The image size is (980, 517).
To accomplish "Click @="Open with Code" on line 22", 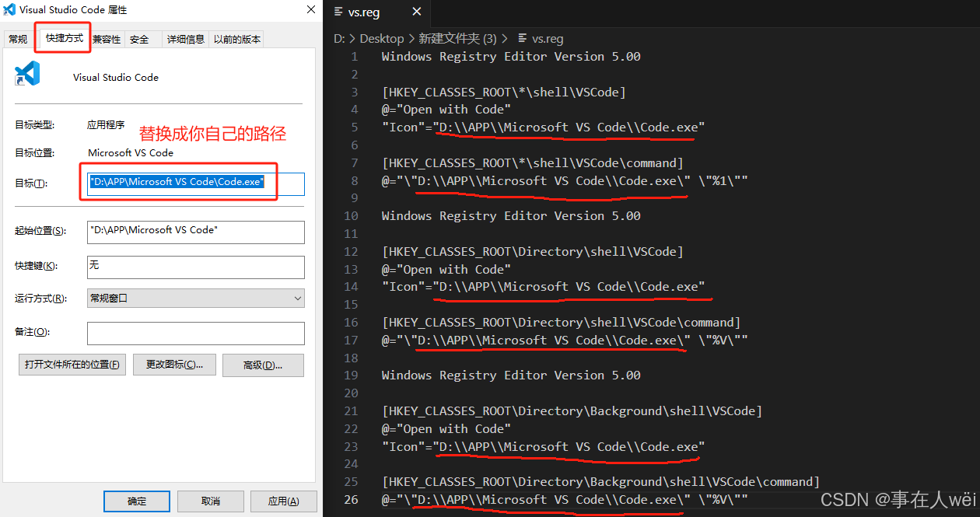I will tap(446, 429).
